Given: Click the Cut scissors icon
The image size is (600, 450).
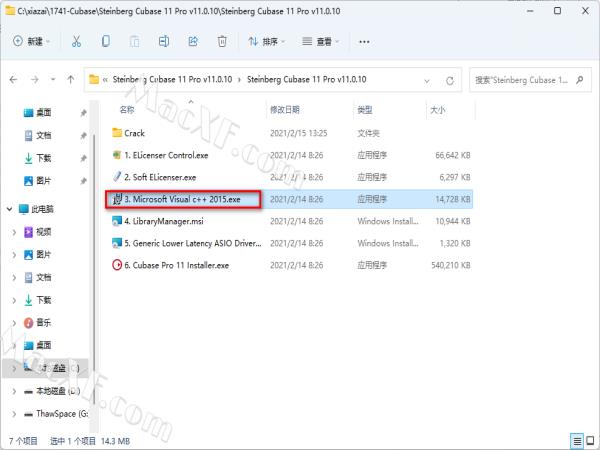Looking at the screenshot, I should click(x=77, y=41).
